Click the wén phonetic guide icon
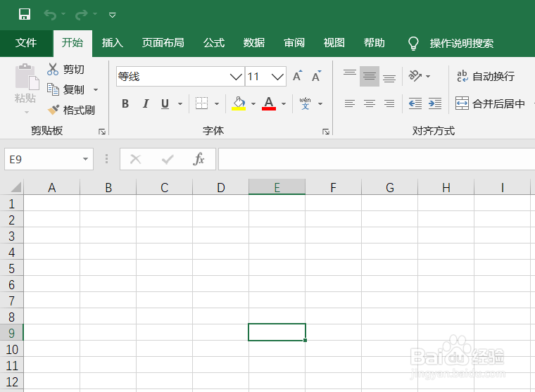Viewport: 535px width, 392px height. 305,103
